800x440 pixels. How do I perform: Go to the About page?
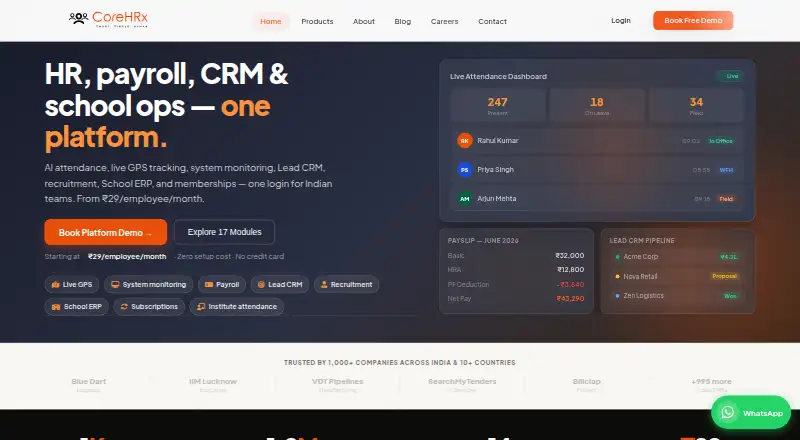click(364, 21)
